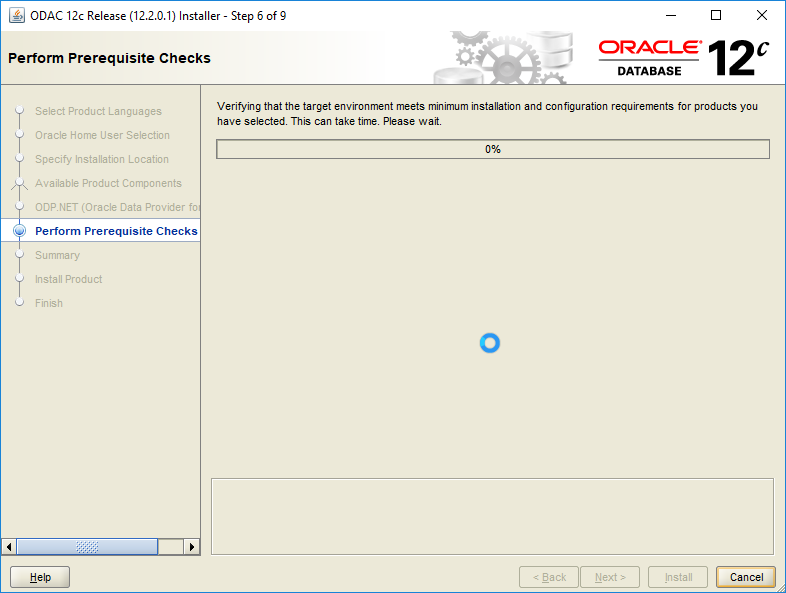Screen dimensions: 786x593
Task: Click the sidebar scroll left arrow
Action: pos(9,546)
